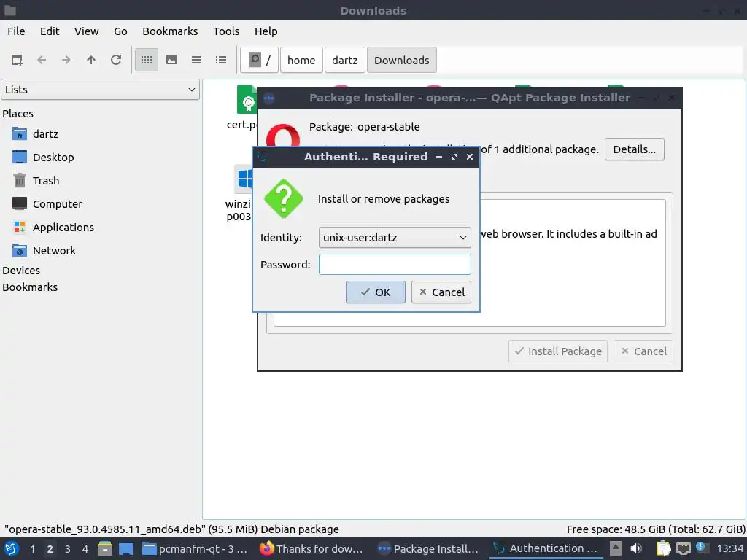Open the volume control tray icon
Viewport: 747px width, 560px height.
tap(636, 548)
